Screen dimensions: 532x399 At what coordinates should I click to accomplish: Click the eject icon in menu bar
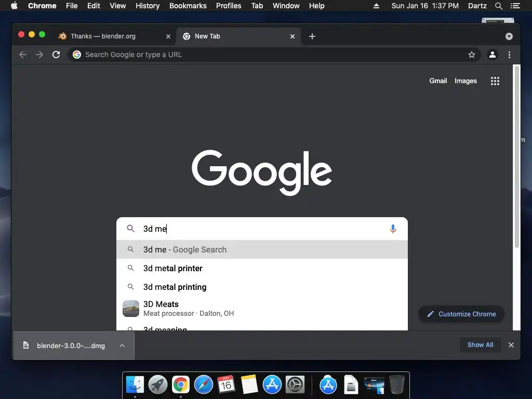click(376, 6)
